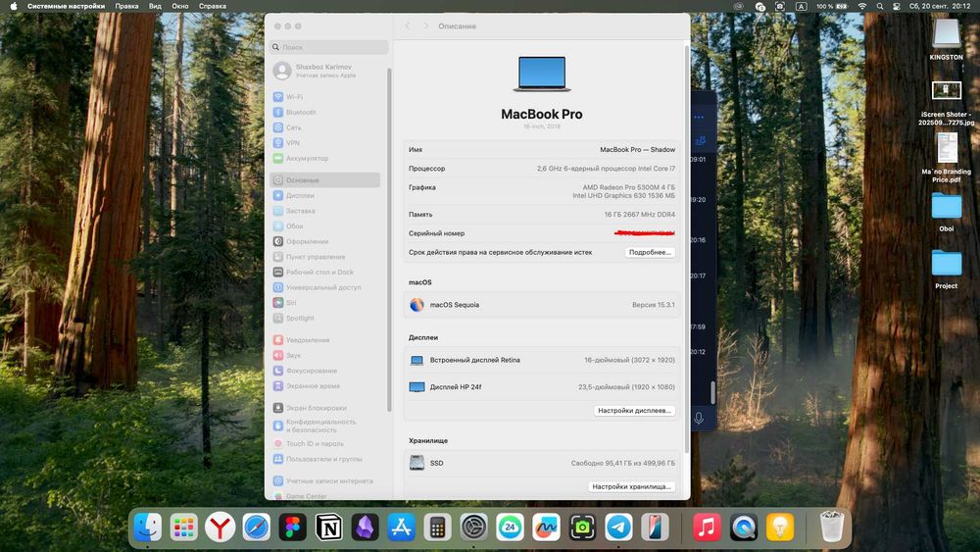980x552 pixels.
Task: Select Основные in the sidebar
Action: pyautogui.click(x=325, y=180)
